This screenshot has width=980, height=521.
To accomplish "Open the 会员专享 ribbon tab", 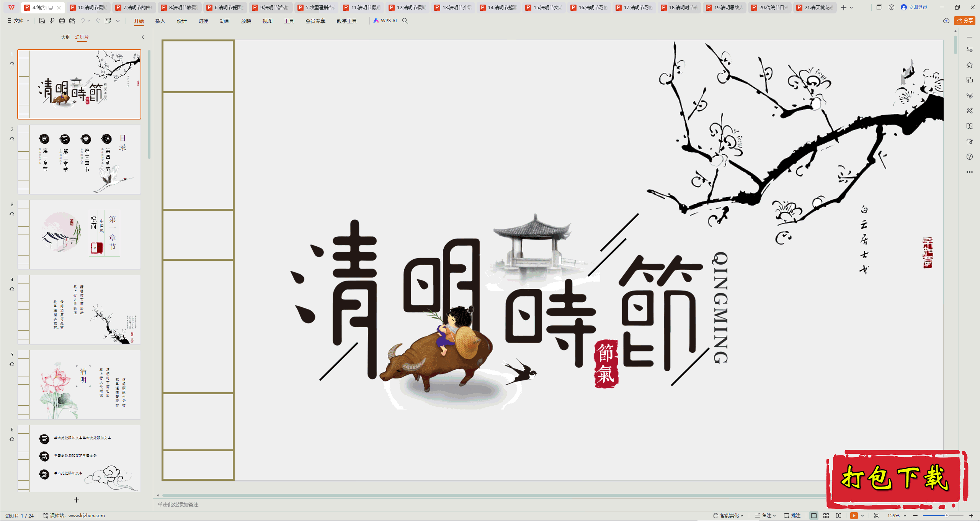I will click(315, 21).
